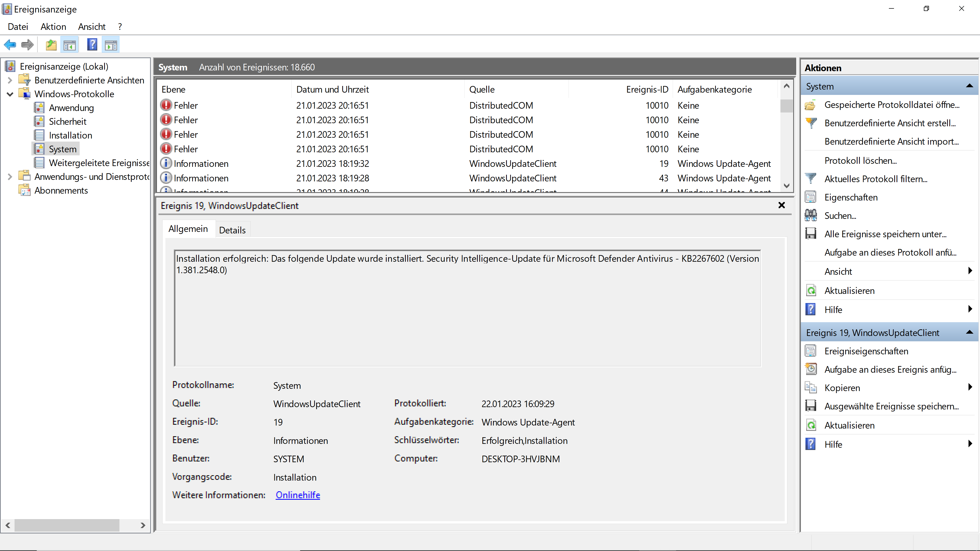
Task: Expand Benutzerdefinierte Ansichten tree node
Action: 10,80
